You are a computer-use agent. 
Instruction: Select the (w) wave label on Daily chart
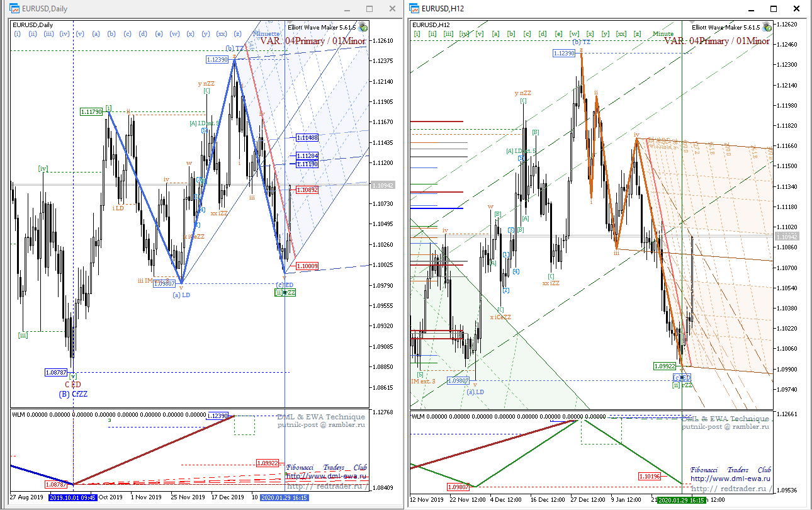tap(174, 34)
